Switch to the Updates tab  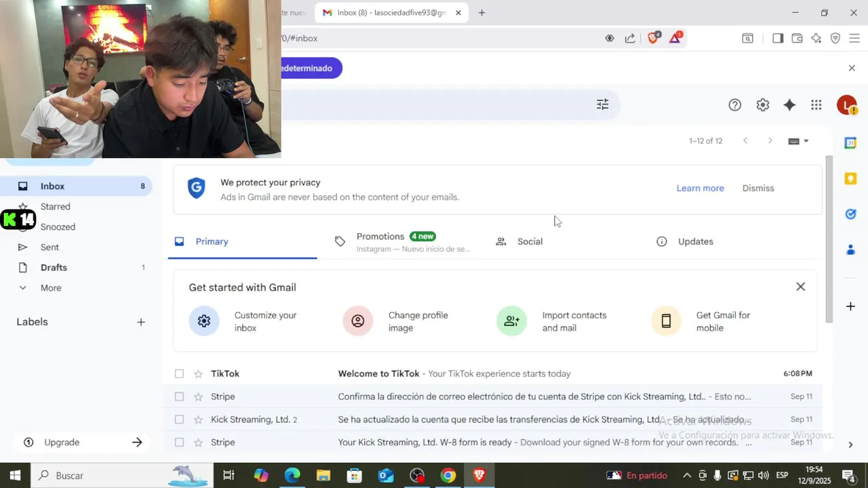[x=724, y=241]
